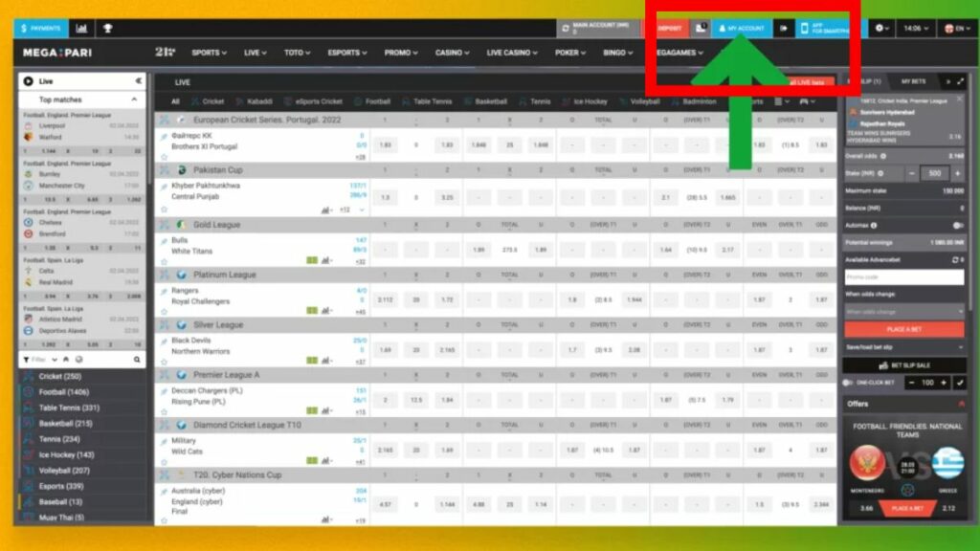Open My Account
The height and width of the screenshot is (551, 980).
pos(742,28)
